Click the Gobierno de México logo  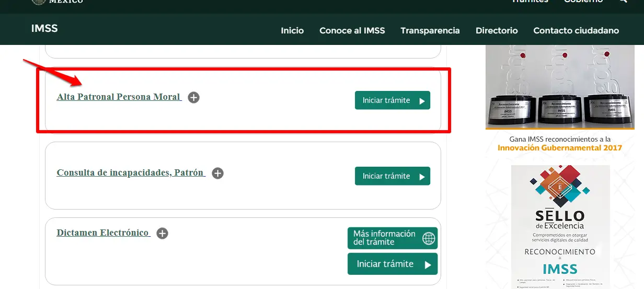57,2
